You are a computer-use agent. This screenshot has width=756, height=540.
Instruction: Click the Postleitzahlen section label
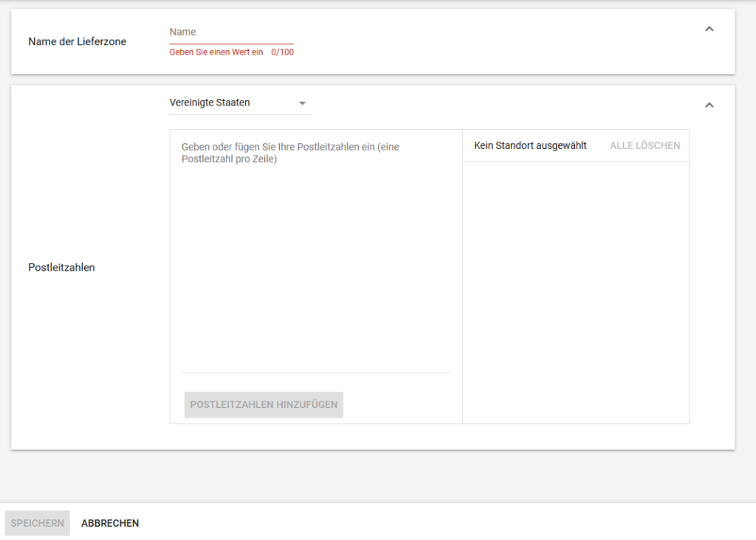click(x=61, y=268)
